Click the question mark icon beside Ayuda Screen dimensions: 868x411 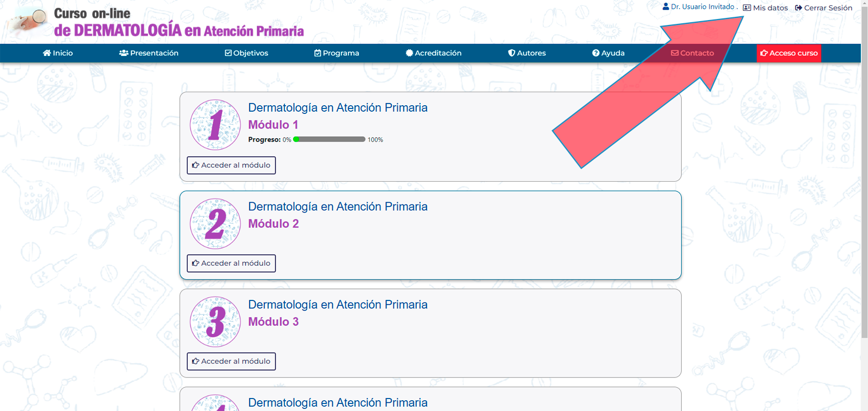coord(595,53)
